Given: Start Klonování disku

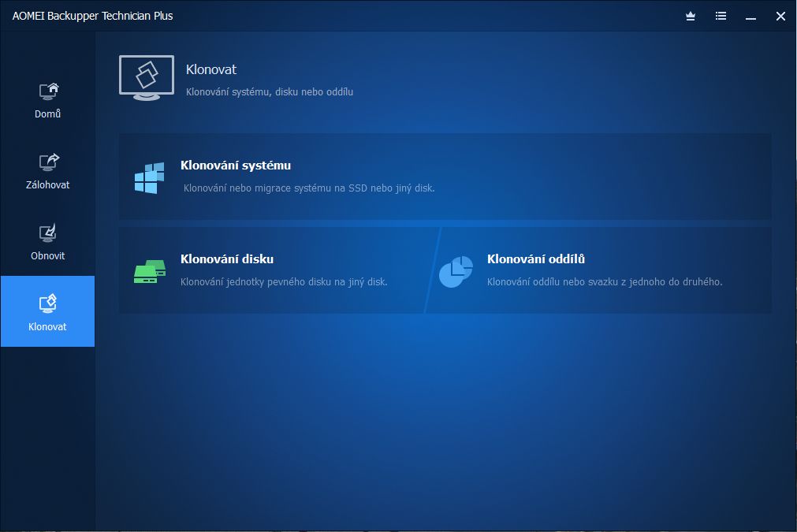Looking at the screenshot, I should [227, 259].
